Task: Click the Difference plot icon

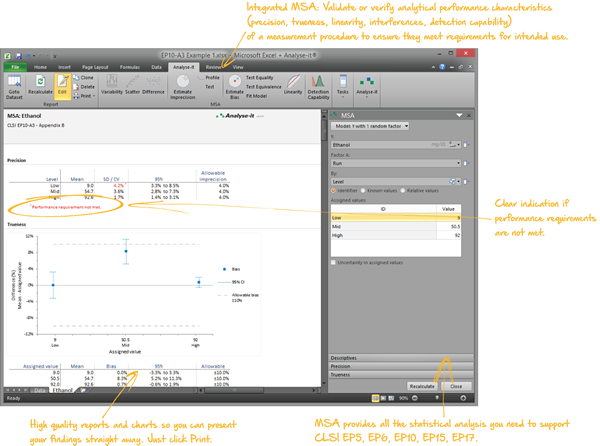Action: (153, 85)
